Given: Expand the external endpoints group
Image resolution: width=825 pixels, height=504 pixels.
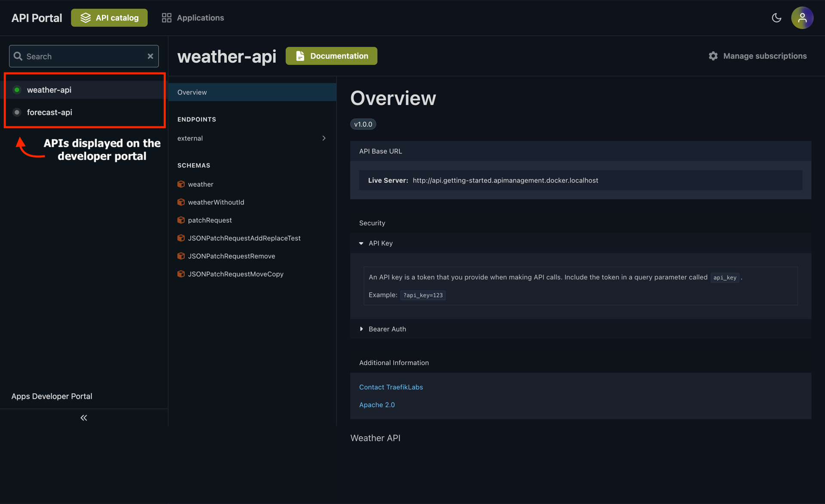Looking at the screenshot, I should coord(252,138).
